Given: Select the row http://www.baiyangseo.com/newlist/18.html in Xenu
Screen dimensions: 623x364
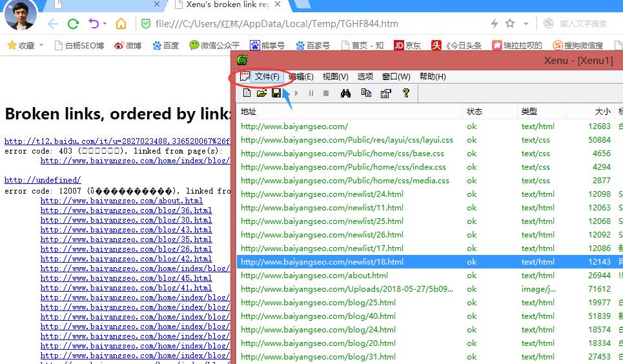Looking at the screenshot, I should [430, 262].
